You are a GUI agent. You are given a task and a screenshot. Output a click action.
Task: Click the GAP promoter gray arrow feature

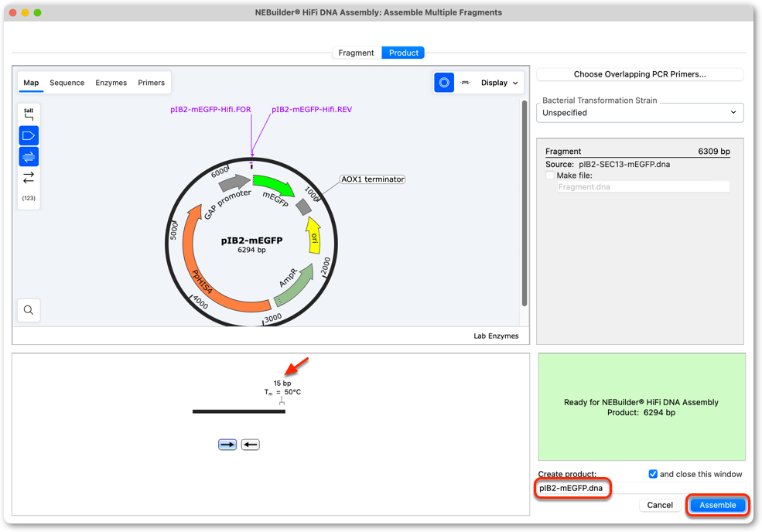click(234, 182)
